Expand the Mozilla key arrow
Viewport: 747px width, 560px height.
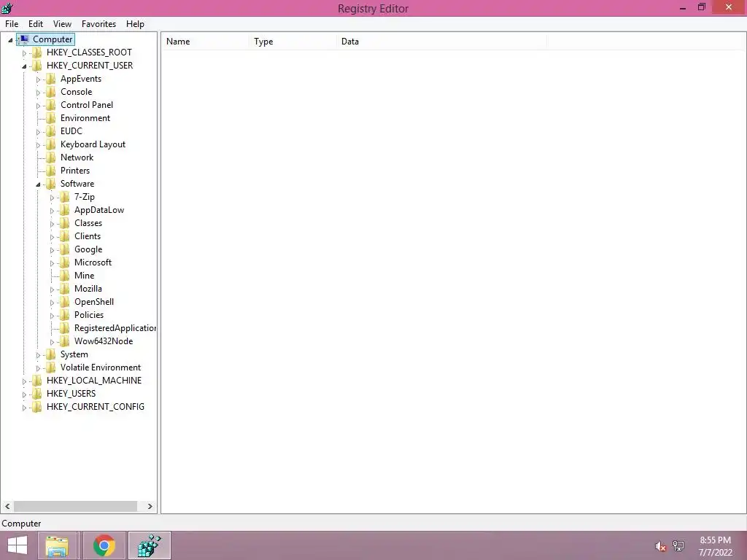52,289
